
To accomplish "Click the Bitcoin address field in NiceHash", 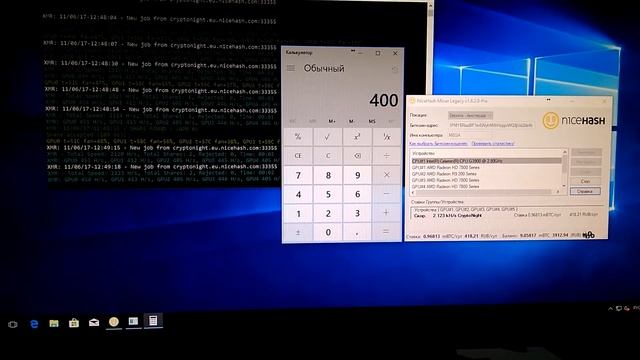I will tap(491, 125).
